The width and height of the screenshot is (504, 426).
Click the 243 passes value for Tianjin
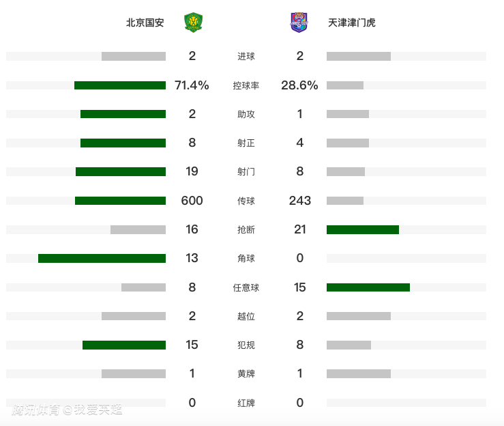(300, 201)
